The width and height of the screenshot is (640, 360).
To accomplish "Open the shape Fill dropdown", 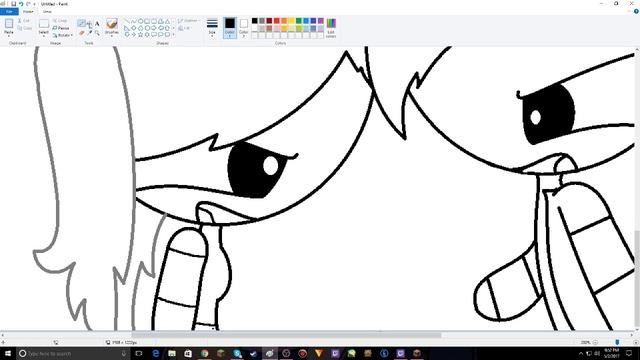I will click(x=185, y=28).
